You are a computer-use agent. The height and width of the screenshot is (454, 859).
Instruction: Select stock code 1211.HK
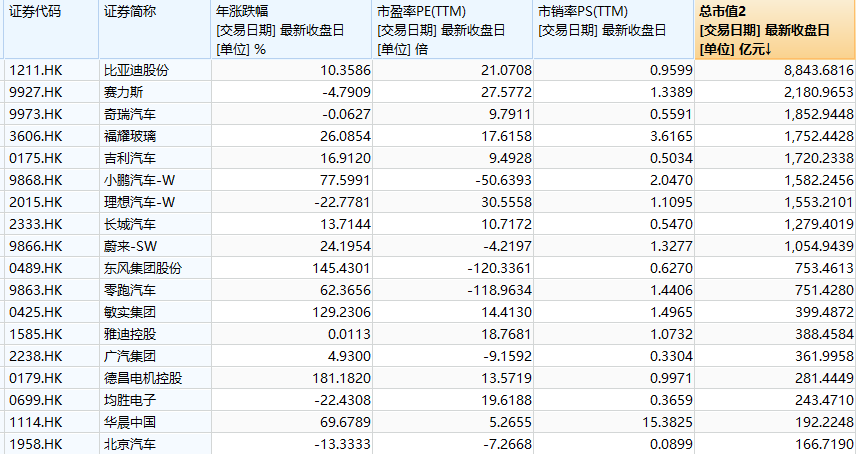pos(36,70)
